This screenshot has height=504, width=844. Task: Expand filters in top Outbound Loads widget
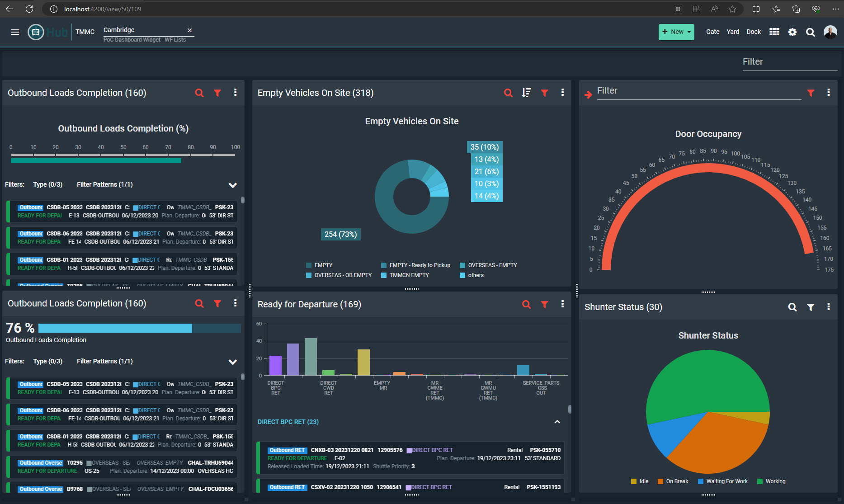tap(232, 185)
